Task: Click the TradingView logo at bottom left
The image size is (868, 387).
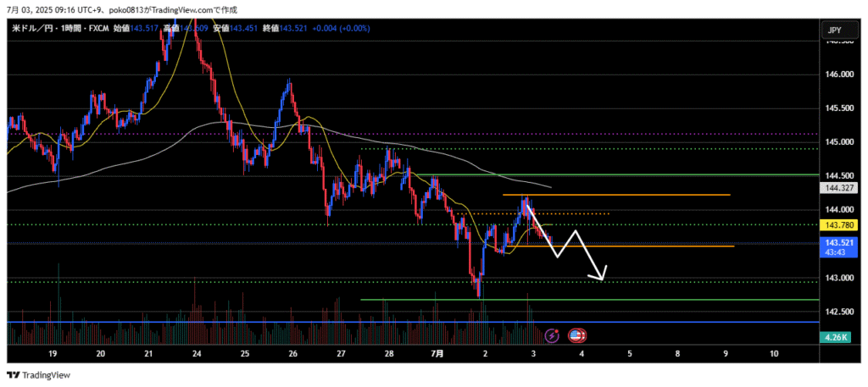Action: pos(39,375)
